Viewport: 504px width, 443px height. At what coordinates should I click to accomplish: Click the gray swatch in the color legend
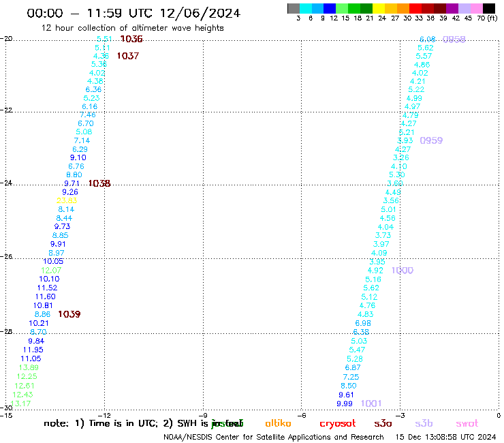[294, 8]
